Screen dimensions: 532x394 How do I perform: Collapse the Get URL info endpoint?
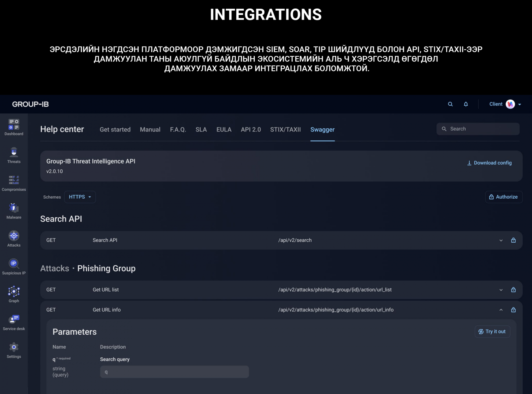[501, 310]
